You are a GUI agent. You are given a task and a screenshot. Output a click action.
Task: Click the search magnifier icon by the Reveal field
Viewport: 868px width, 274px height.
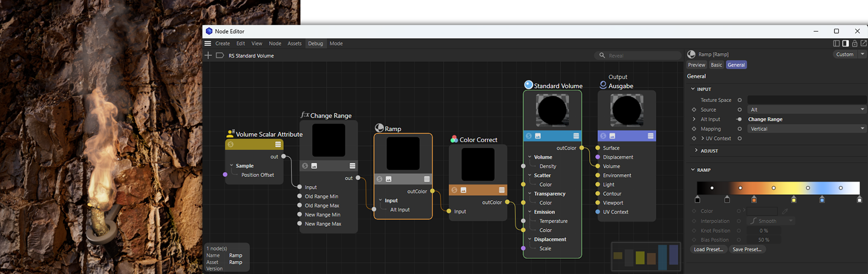pos(602,55)
